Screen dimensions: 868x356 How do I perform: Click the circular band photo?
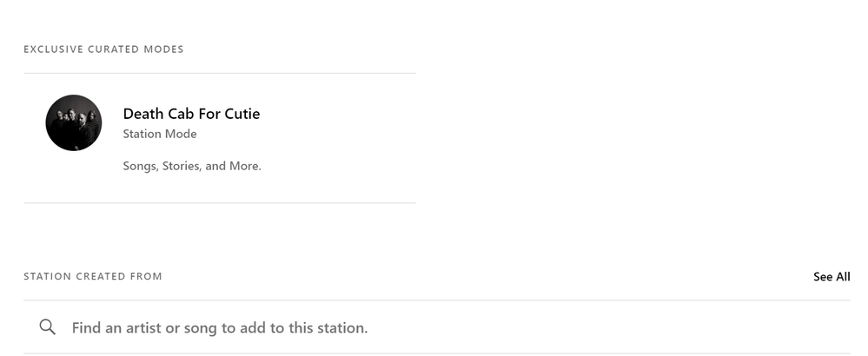click(74, 122)
